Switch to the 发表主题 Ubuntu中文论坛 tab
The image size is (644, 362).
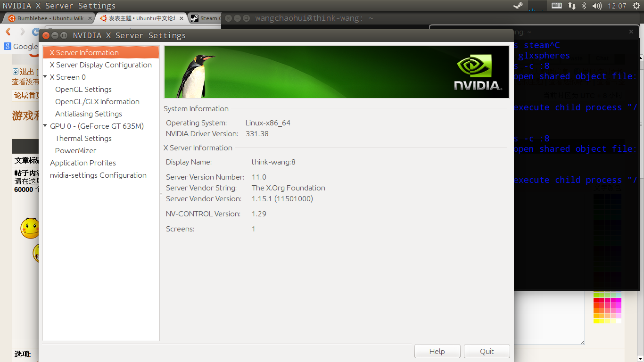[141, 18]
